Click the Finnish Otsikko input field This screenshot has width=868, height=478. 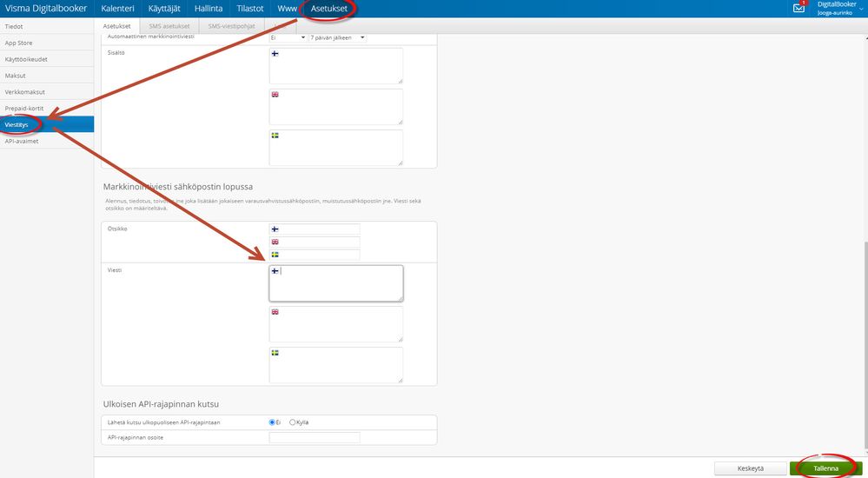[315, 229]
